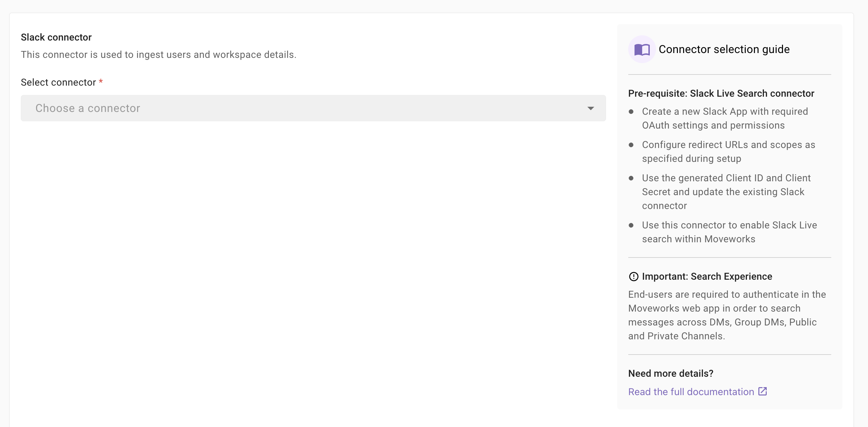
Task: Click the red required asterisk
Action: click(101, 82)
